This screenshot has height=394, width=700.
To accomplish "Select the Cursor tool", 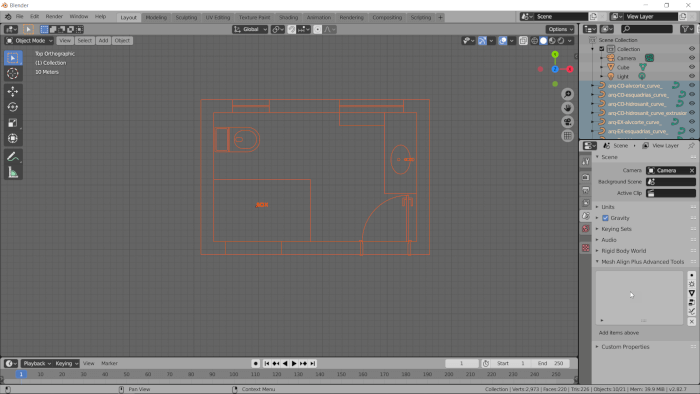I will coord(12,73).
